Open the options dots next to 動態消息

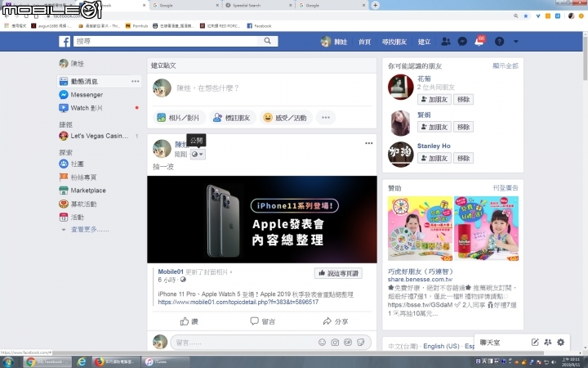[135, 81]
